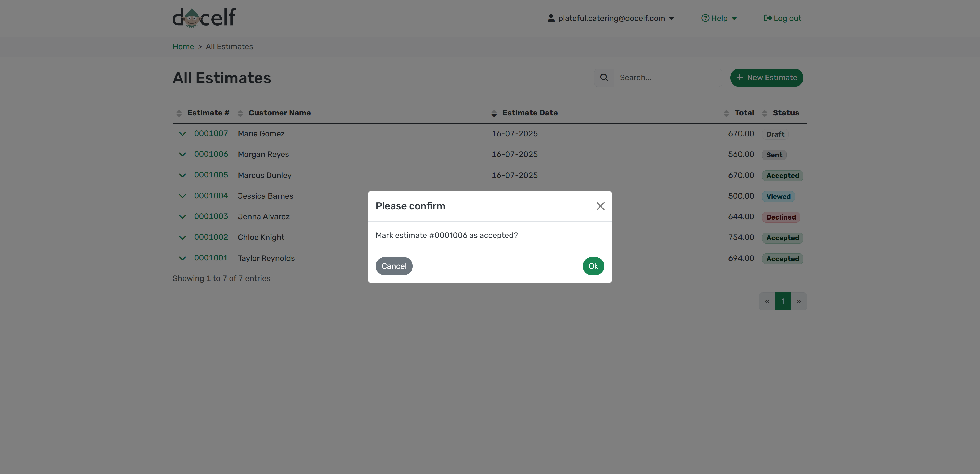Click the Sent status badge
Image resolution: width=980 pixels, height=474 pixels.
pos(774,155)
